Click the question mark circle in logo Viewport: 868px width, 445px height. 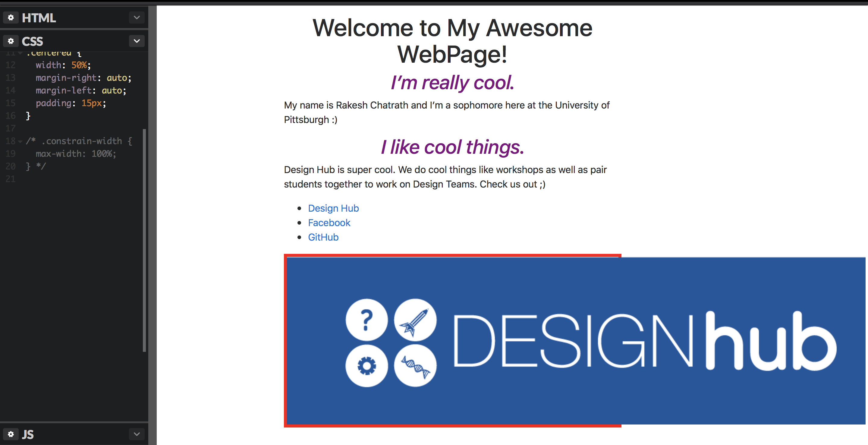tap(366, 320)
